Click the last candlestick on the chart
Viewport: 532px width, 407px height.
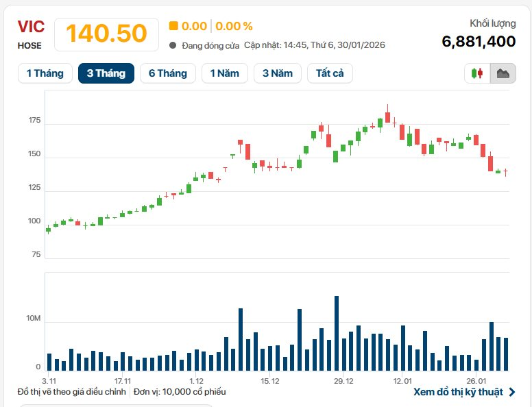(506, 172)
